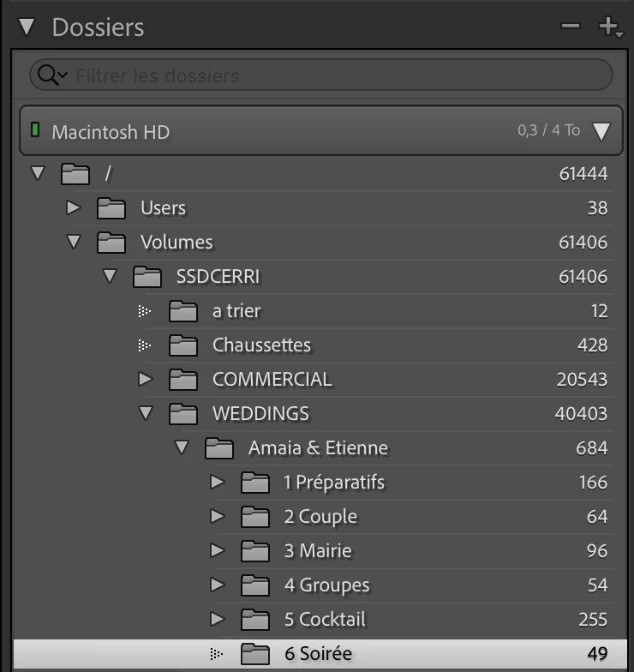Expand the 4 Groupes folder
The width and height of the screenshot is (634, 672).
click(218, 585)
